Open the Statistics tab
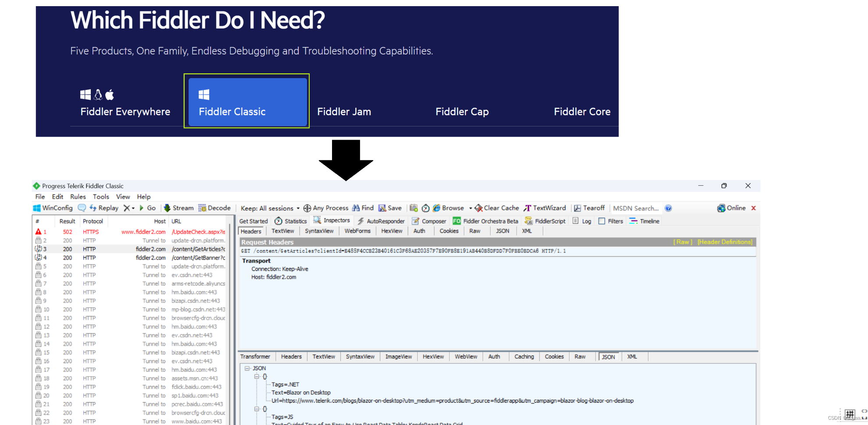Screen dimensions: 868x425 click(x=291, y=221)
